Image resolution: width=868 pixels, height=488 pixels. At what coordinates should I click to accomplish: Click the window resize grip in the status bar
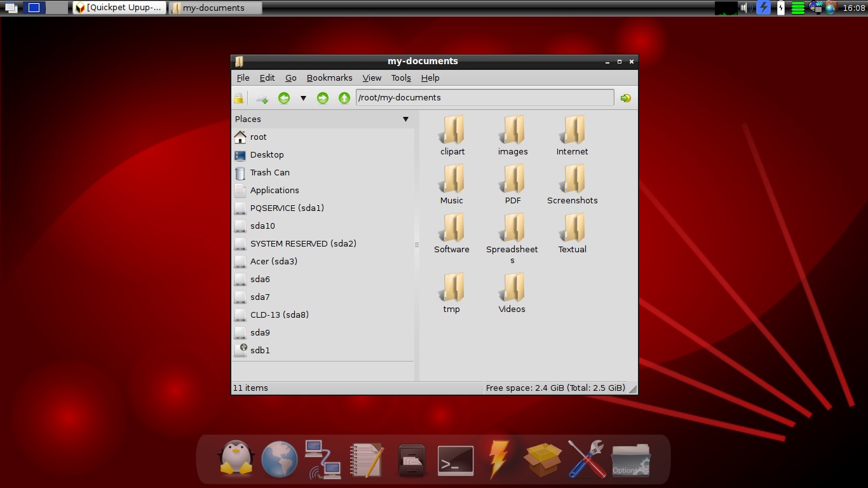pyautogui.click(x=632, y=388)
